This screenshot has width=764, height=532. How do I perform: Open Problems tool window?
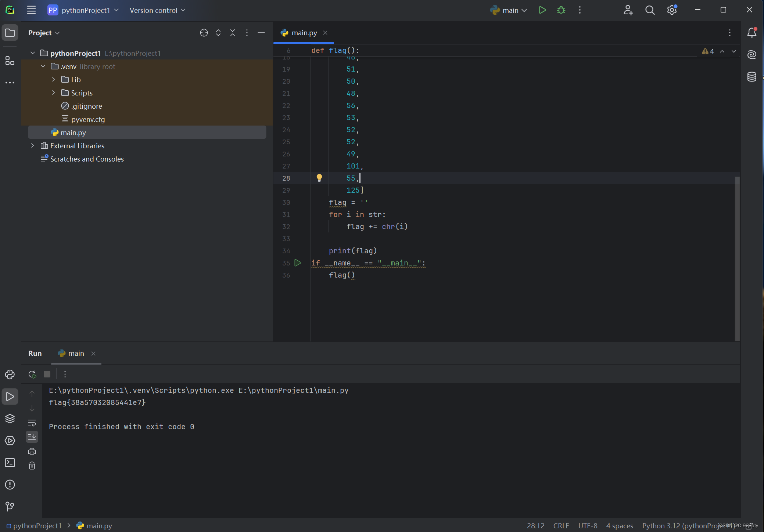(10, 485)
